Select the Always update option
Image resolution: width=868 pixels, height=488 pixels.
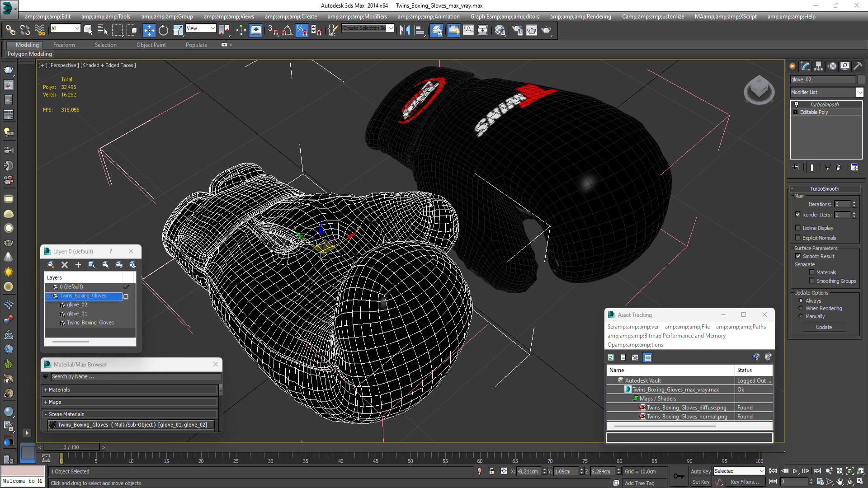pyautogui.click(x=801, y=300)
